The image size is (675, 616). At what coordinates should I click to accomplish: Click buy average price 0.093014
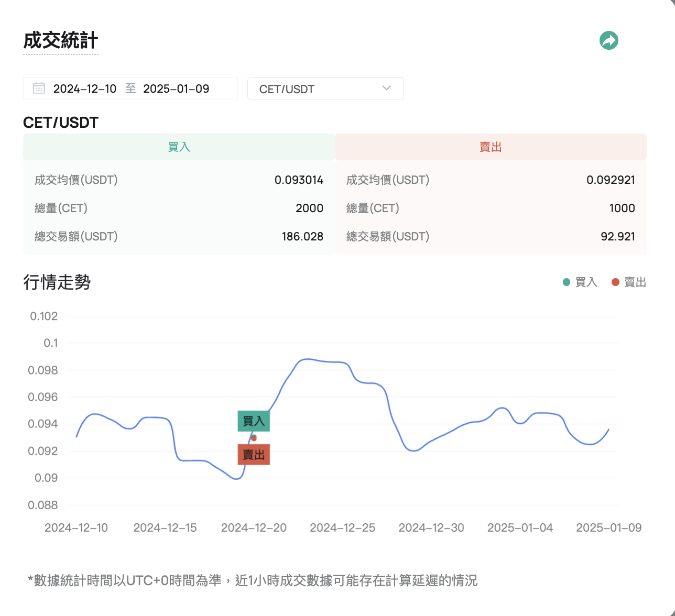click(299, 180)
